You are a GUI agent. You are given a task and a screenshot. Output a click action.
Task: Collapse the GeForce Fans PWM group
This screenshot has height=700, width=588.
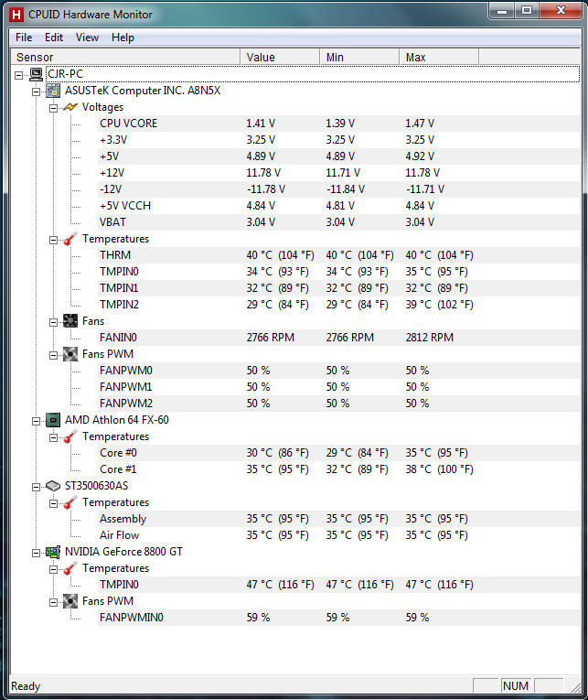pos(53,602)
